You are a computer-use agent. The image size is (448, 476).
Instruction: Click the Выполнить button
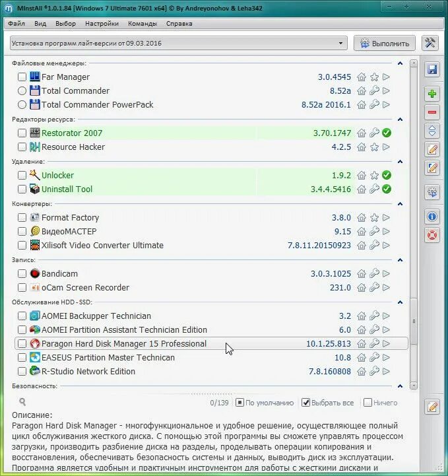(385, 44)
